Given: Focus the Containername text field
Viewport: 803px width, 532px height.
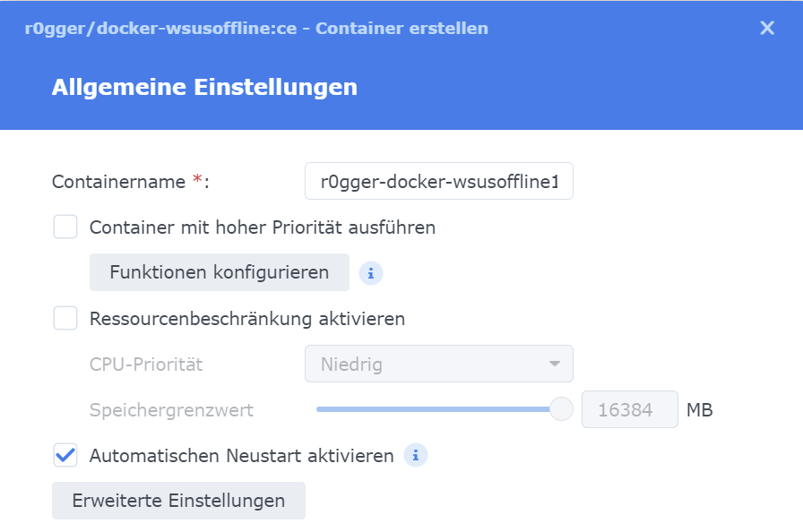Looking at the screenshot, I should tap(438, 181).
